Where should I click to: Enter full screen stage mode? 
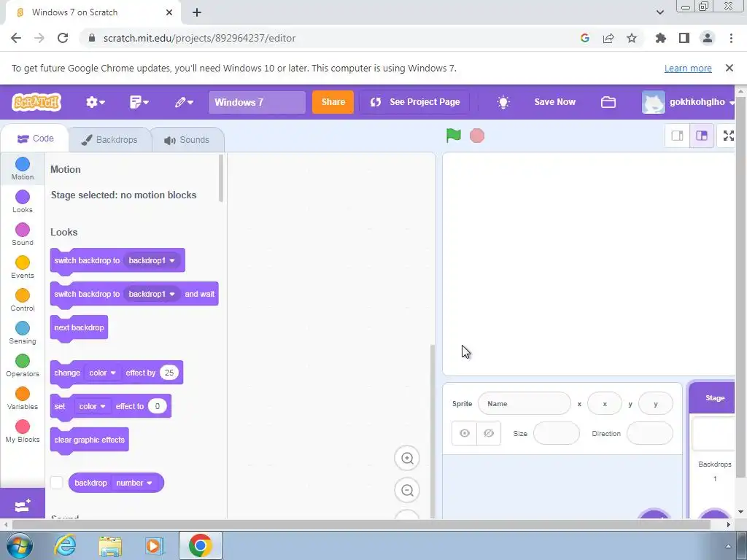click(x=729, y=136)
